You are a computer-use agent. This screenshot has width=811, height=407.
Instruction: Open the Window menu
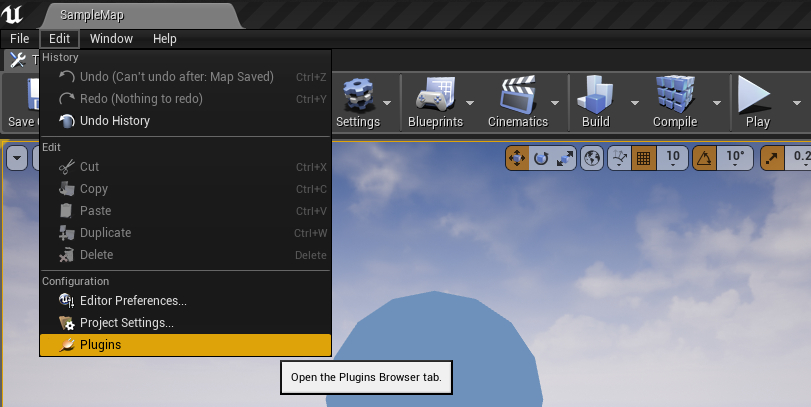click(x=111, y=39)
